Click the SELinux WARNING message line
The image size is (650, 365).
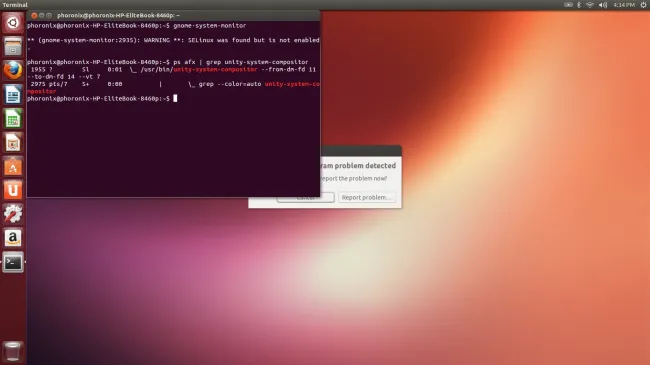click(173, 40)
